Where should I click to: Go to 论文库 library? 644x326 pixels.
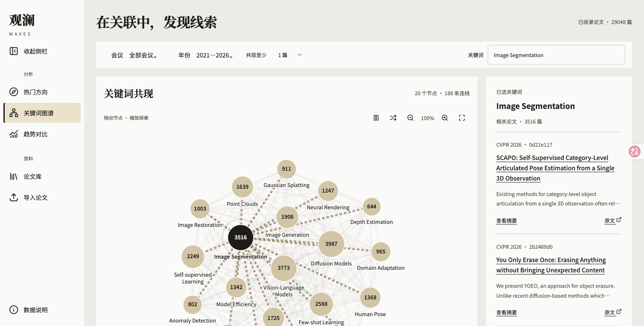tap(42, 176)
